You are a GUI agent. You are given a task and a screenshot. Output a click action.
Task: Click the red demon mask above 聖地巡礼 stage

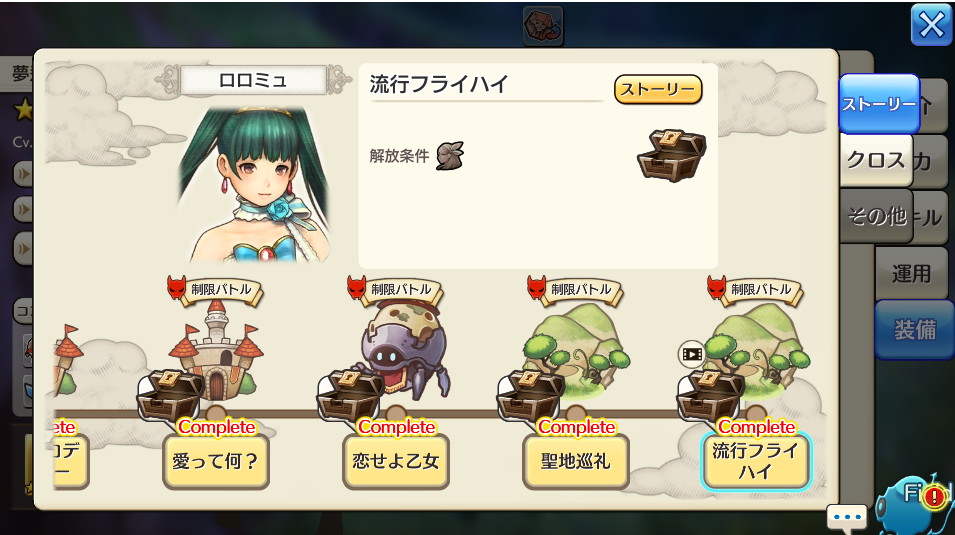[x=537, y=288]
